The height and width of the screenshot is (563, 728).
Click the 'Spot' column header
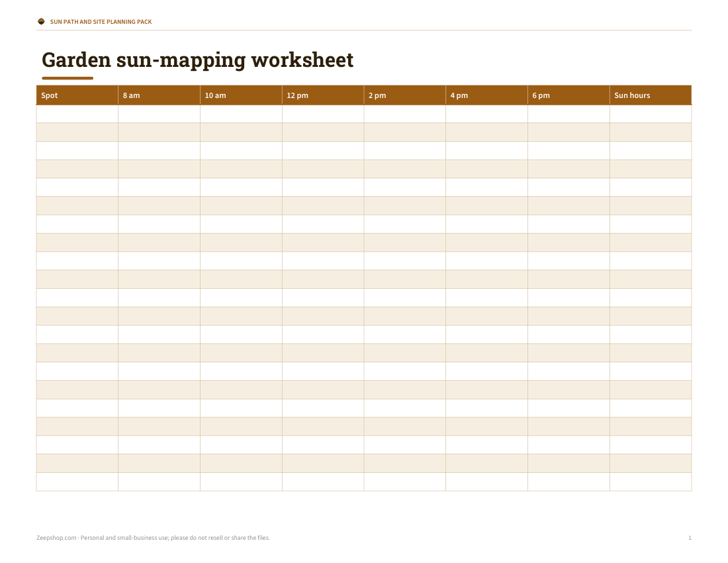tap(77, 95)
